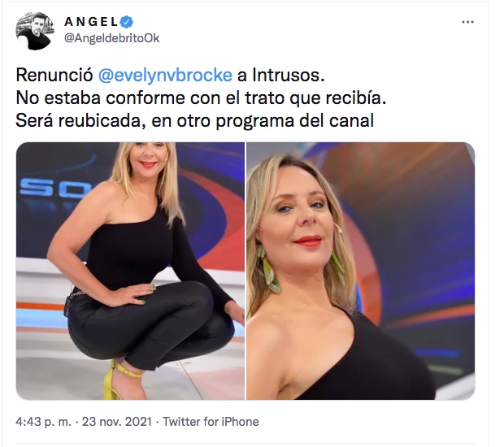The height and width of the screenshot is (447, 504).
Task: Click the tweet text about Intrusos
Action: tap(201, 98)
